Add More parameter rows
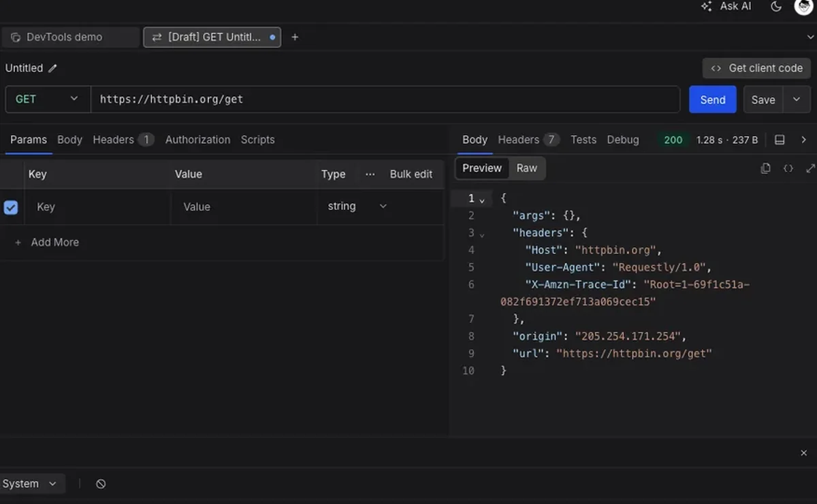This screenshot has width=817, height=504. tap(48, 242)
